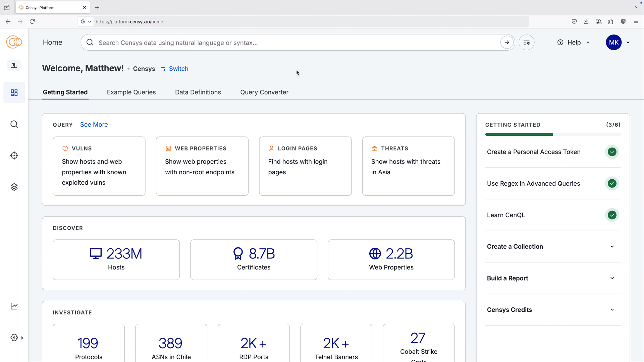Viewport: 644px width, 362px height.
Task: Click Create a Personal Access Token checkmark
Action: pyautogui.click(x=612, y=152)
